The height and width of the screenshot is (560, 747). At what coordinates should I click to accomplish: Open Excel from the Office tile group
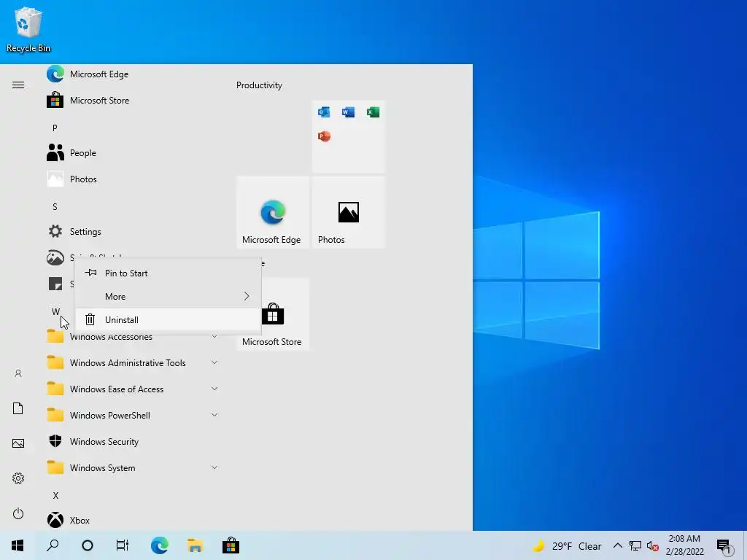tap(373, 112)
